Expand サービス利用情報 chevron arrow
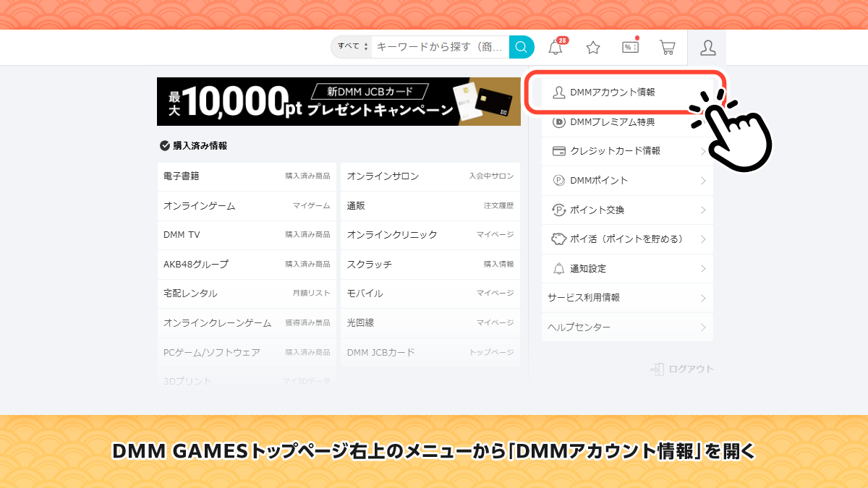The image size is (868, 488). 703,298
